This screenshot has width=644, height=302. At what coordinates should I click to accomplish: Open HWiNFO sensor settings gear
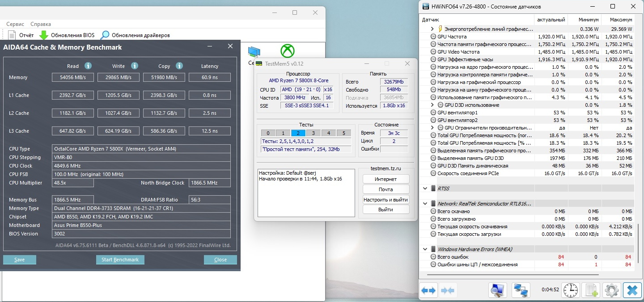(612, 290)
